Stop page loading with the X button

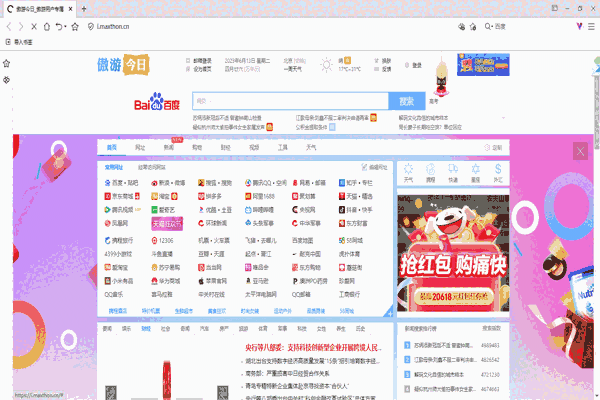click(34, 26)
